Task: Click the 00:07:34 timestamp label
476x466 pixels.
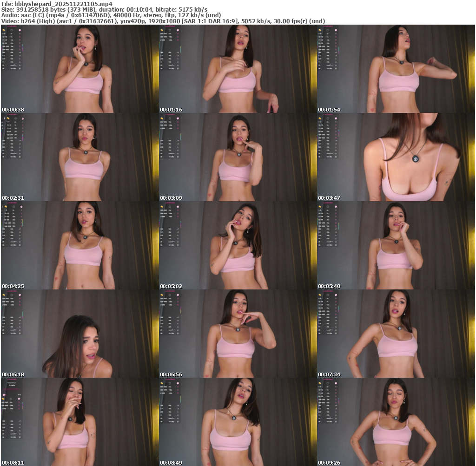Action: pos(329,374)
